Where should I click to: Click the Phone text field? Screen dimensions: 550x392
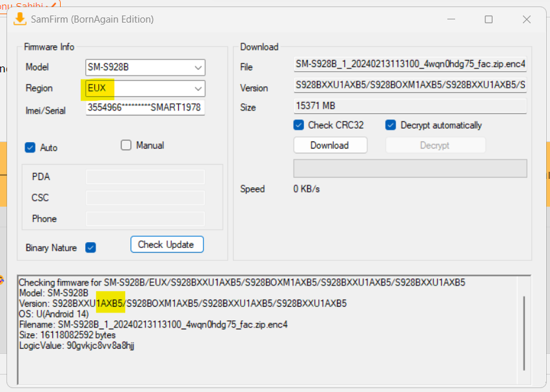tap(145, 219)
